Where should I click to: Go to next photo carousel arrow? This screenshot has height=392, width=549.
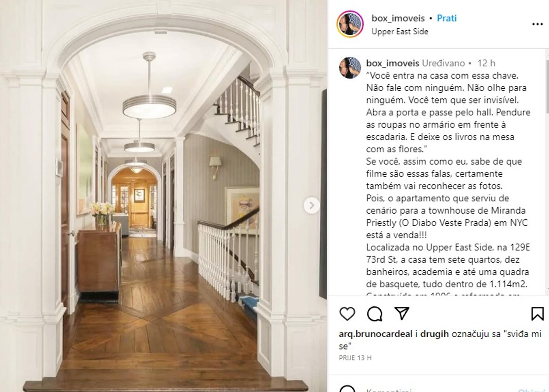pos(312,205)
